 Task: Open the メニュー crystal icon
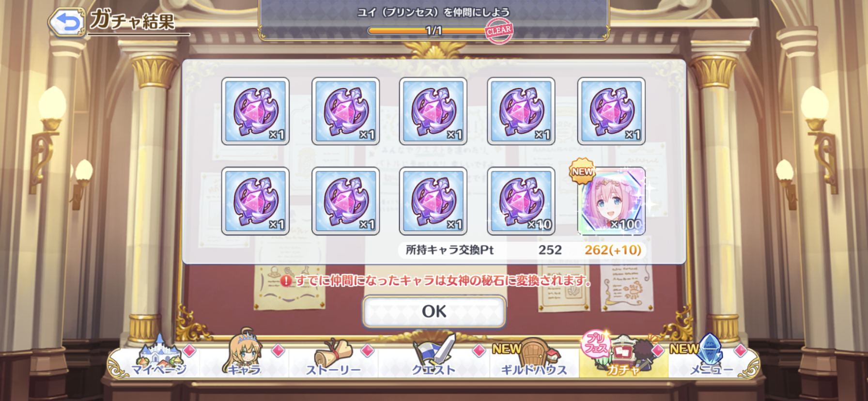tap(711, 356)
